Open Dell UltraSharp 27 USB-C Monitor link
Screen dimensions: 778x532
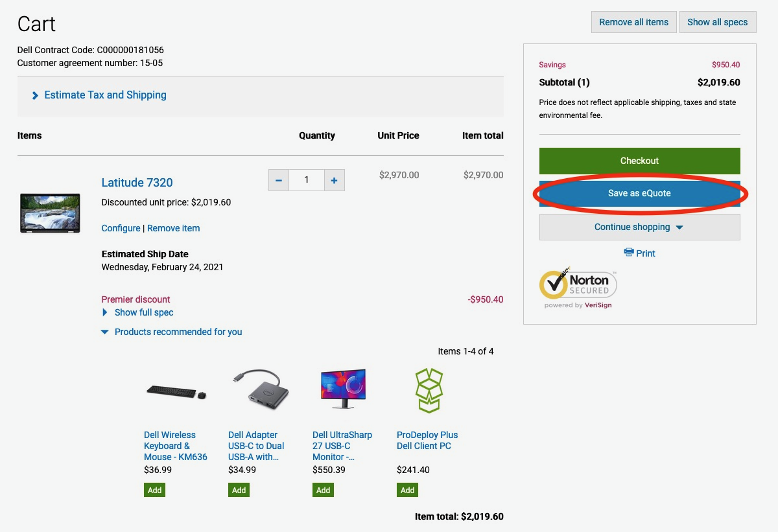pos(342,446)
